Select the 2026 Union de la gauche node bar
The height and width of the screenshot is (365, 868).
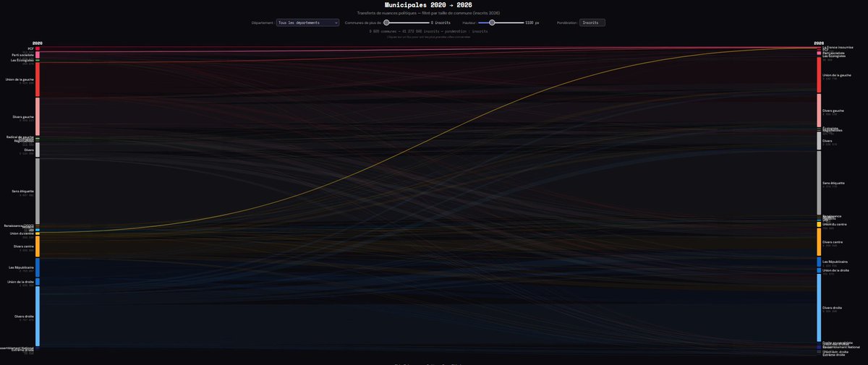pyautogui.click(x=819, y=75)
